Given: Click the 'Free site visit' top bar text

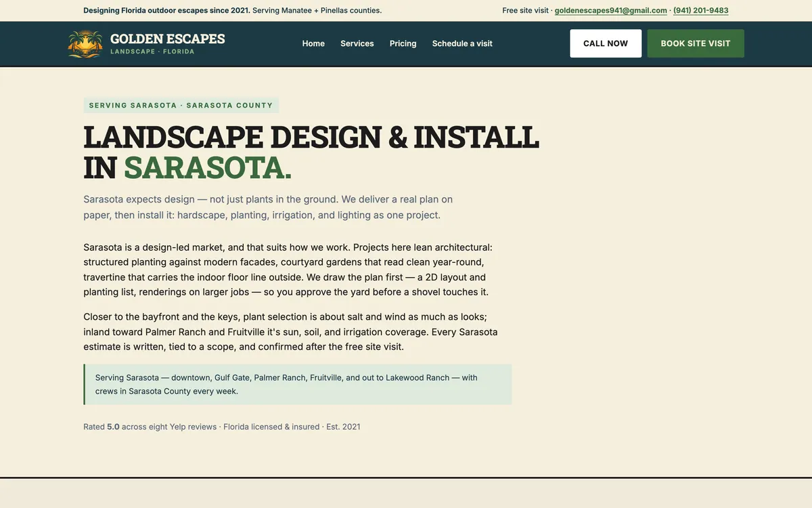Looking at the screenshot, I should (x=525, y=10).
